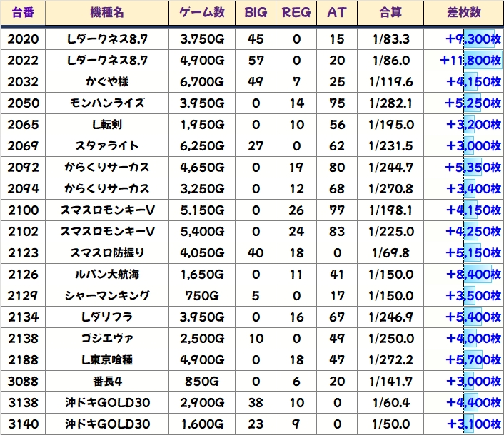Click the 差枚数 column header
Screen dimensions: 504x435
pyautogui.click(x=464, y=13)
